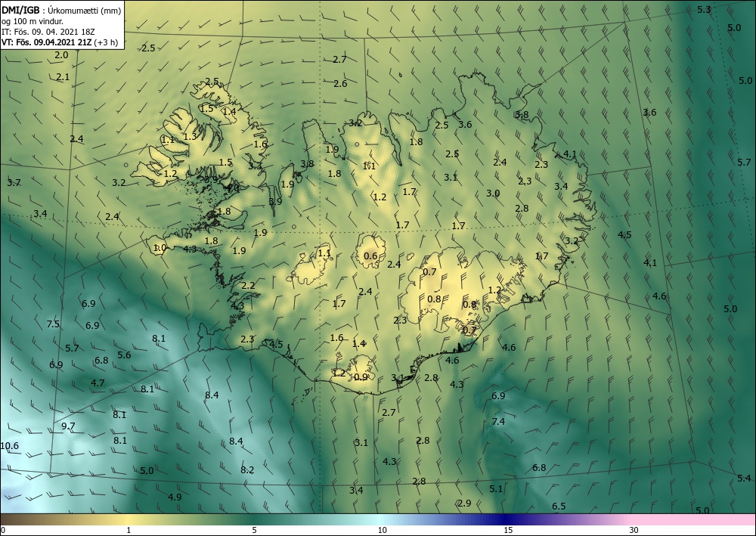Select the value '5.3' at the top right
756x536 pixels.
(704, 10)
